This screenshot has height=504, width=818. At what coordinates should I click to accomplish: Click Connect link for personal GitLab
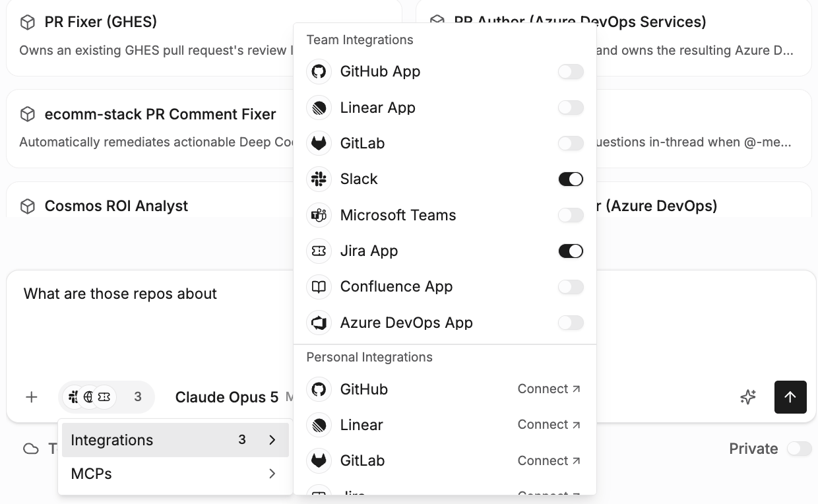point(549,460)
